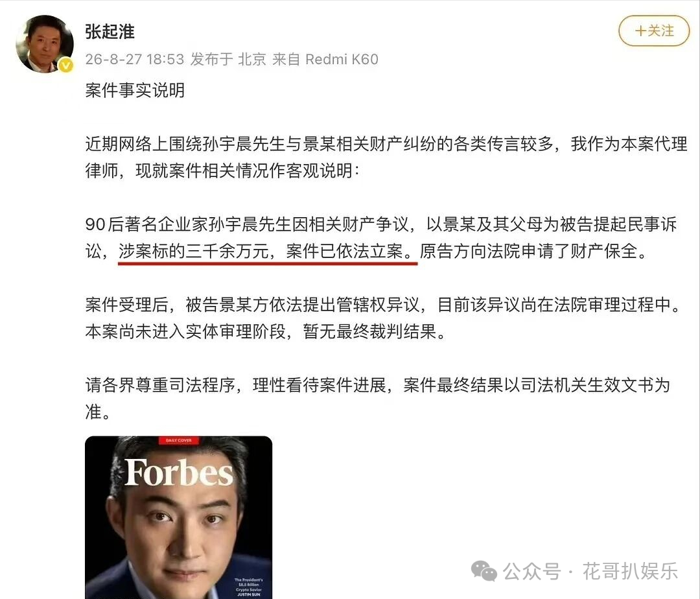Viewport: 700px width, 599px height.
Task: Click the 公众号 · 花哥扒娱乐 watermark text
Action: click(x=590, y=572)
